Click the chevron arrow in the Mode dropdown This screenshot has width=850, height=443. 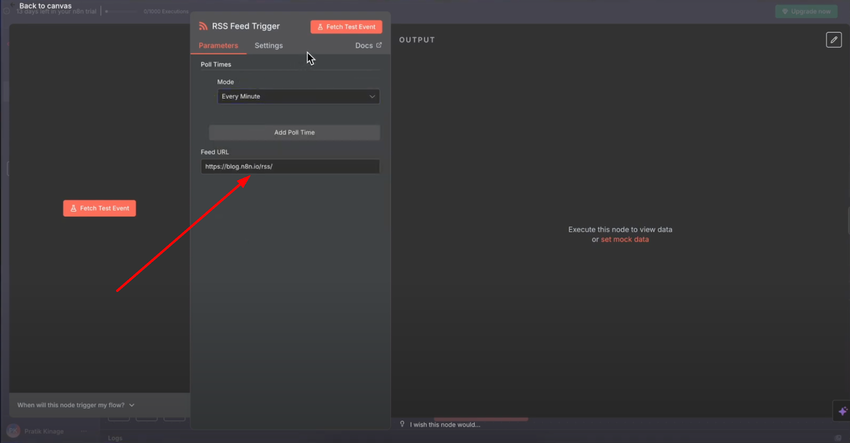coord(372,97)
